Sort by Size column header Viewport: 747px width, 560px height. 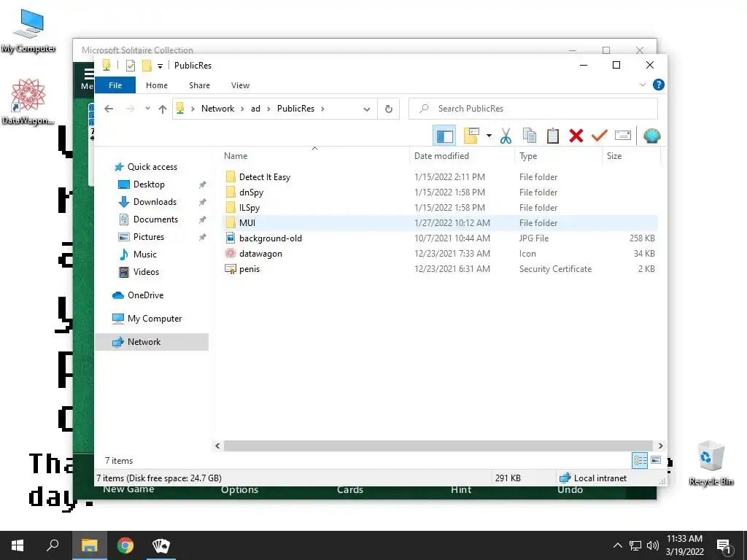614,156
